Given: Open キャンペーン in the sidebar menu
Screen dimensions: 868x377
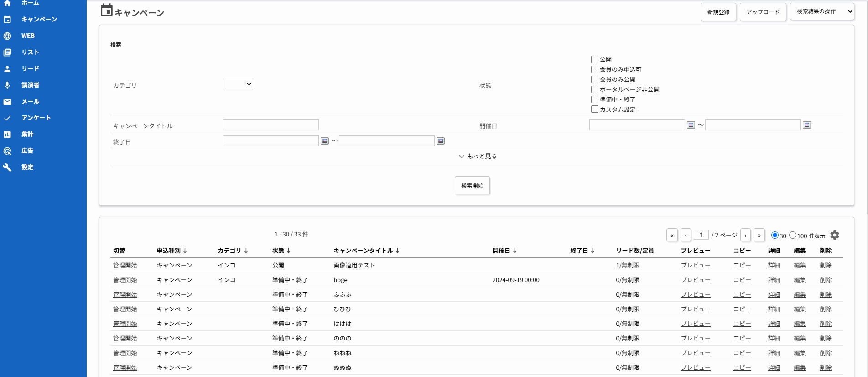Looking at the screenshot, I should [x=39, y=19].
